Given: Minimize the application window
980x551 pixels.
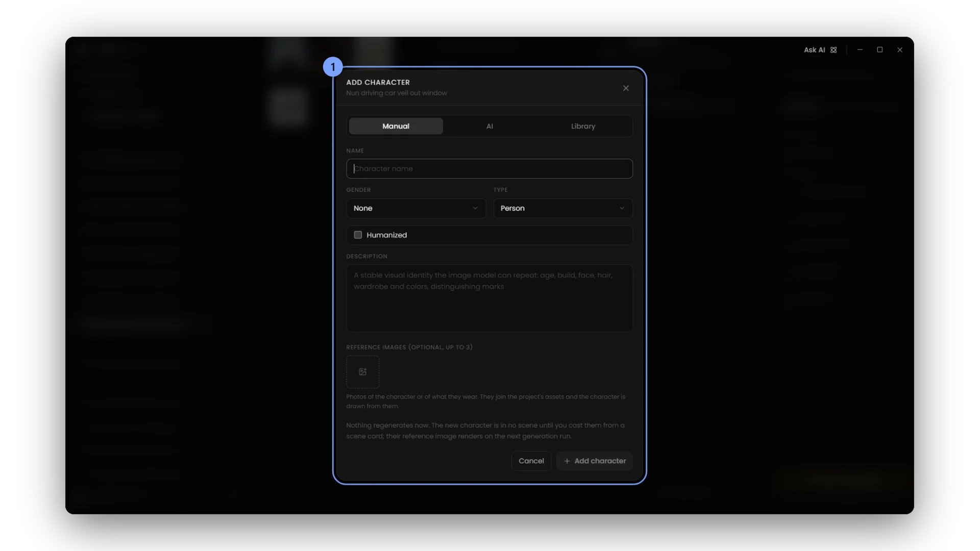Looking at the screenshot, I should click(860, 50).
